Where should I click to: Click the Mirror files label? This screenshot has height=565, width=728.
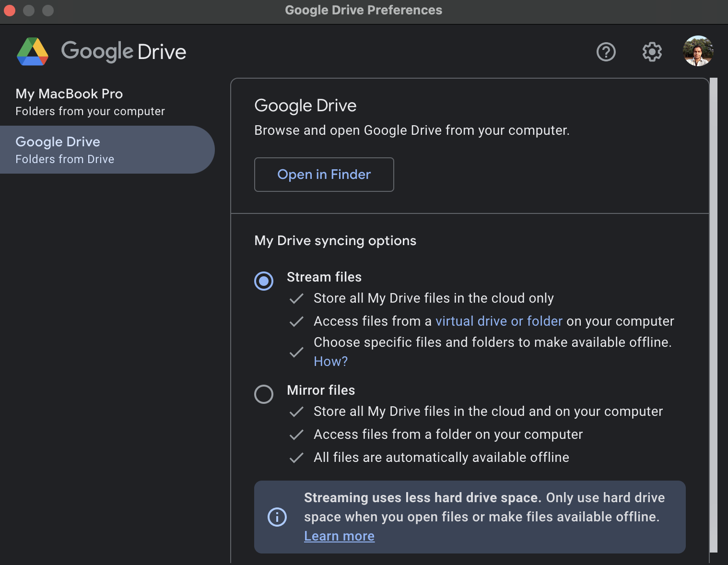[x=321, y=390]
